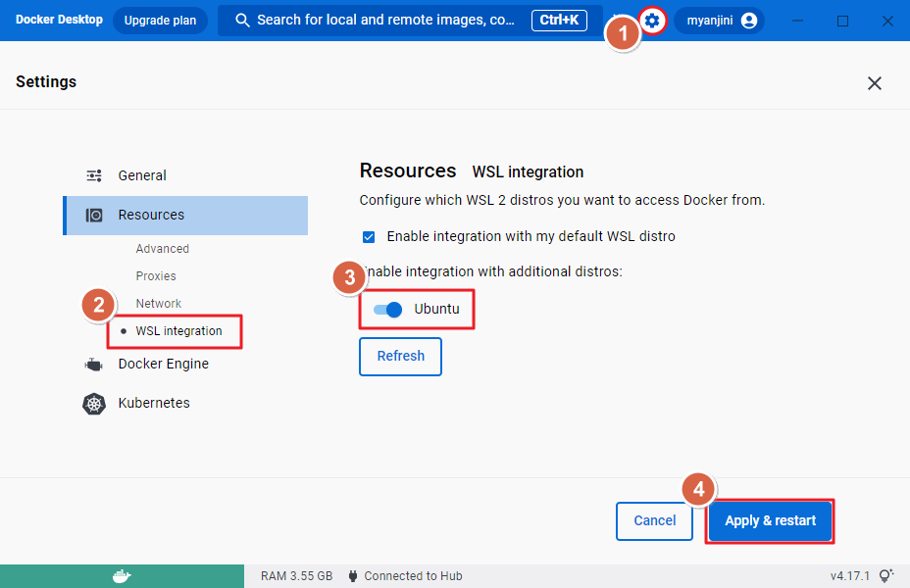This screenshot has height=588, width=910.
Task: Open feedback lightbulb icon in status bar
Action: coord(886,576)
